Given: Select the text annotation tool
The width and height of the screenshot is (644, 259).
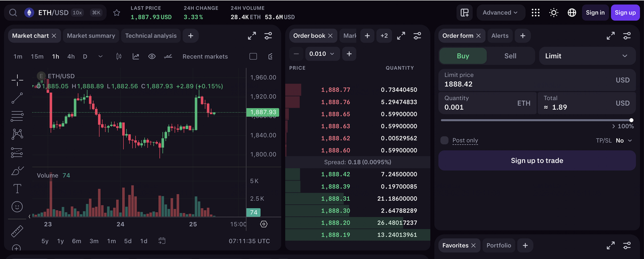Looking at the screenshot, I should click(x=17, y=189).
